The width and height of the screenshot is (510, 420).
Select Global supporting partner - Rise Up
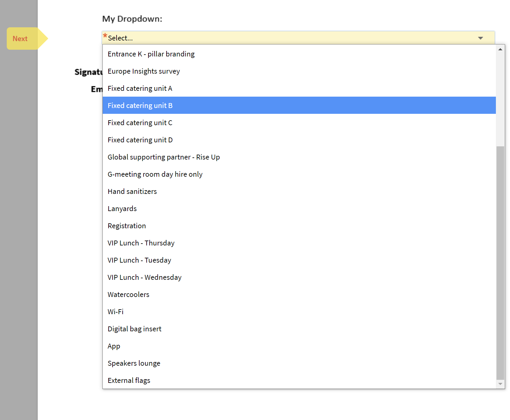tap(163, 157)
